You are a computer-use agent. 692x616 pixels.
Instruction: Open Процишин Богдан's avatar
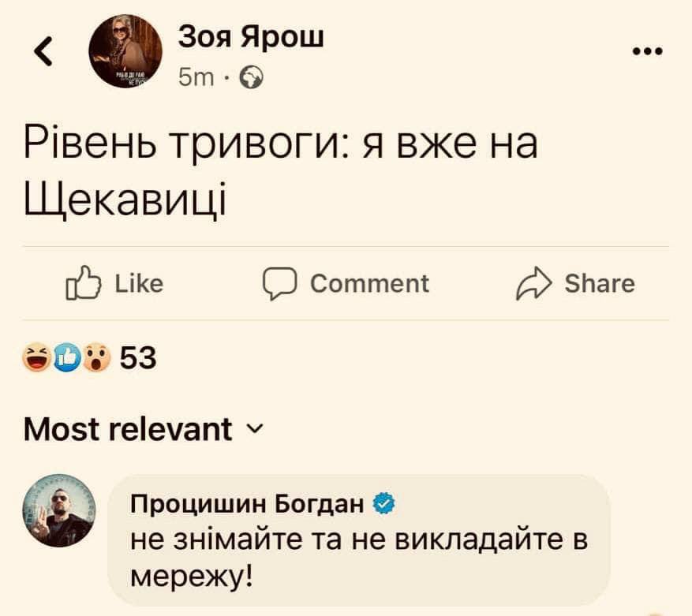coord(61,511)
